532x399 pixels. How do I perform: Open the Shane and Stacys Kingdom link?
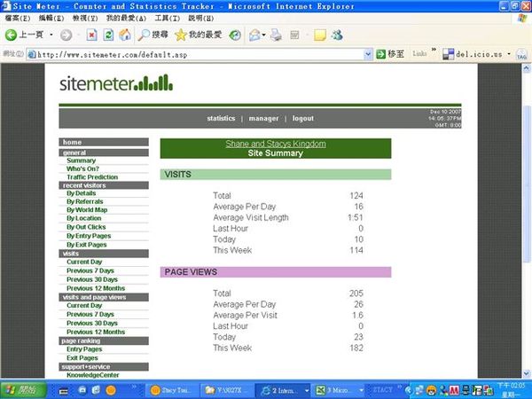(x=276, y=144)
